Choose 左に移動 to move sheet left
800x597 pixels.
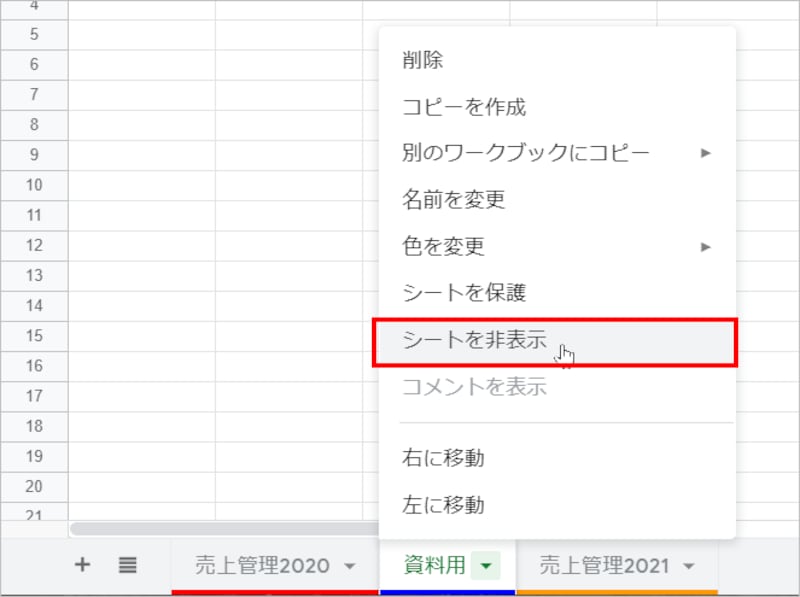[440, 505]
